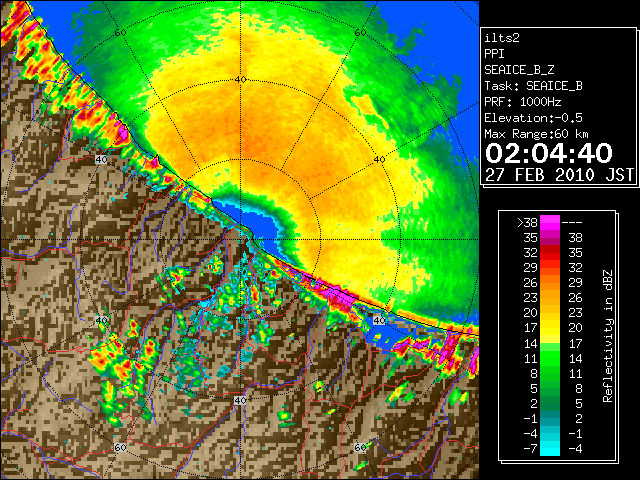Click the "-7" legend label
This screenshot has width=640, height=480.
pyautogui.click(x=530, y=449)
